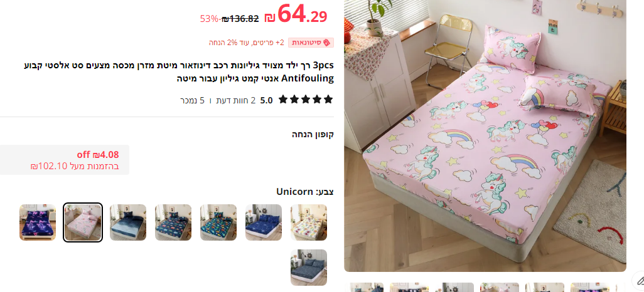Image resolution: width=644 pixels, height=292 pixels.
Task: Click the five-star rating icons
Action: click(x=305, y=99)
